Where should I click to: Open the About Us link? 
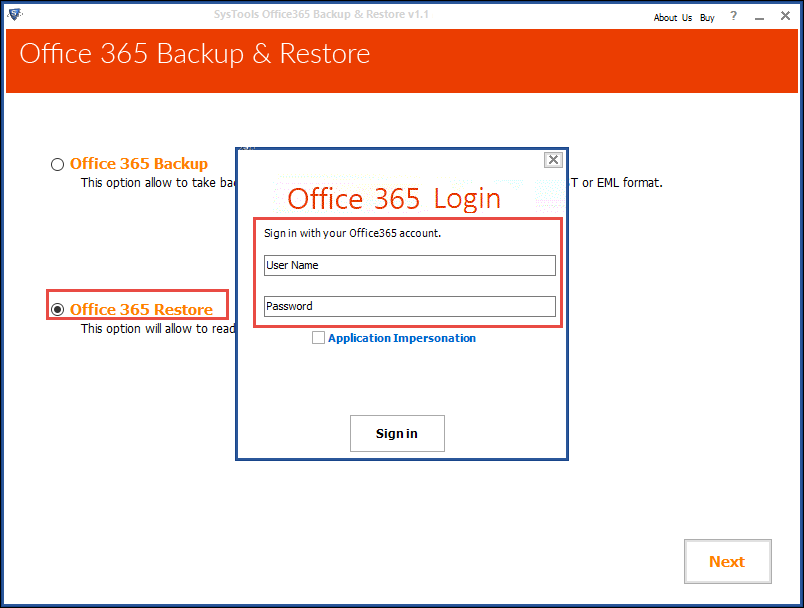click(x=673, y=17)
